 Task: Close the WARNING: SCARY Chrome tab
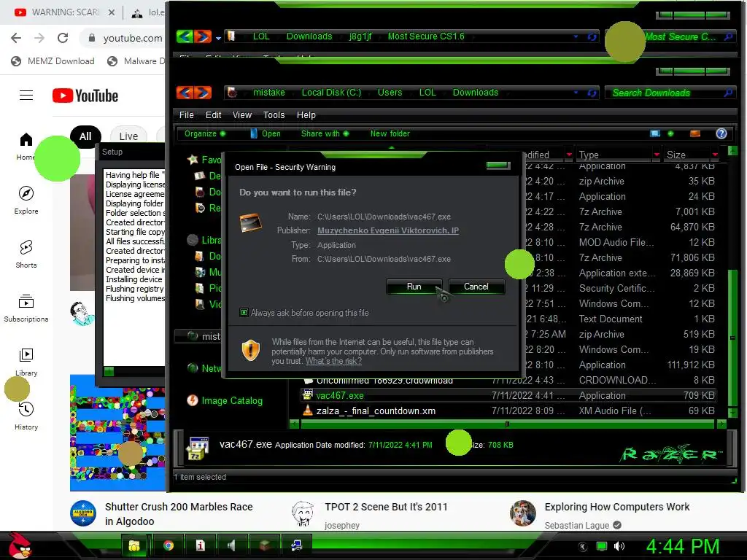click(x=112, y=12)
